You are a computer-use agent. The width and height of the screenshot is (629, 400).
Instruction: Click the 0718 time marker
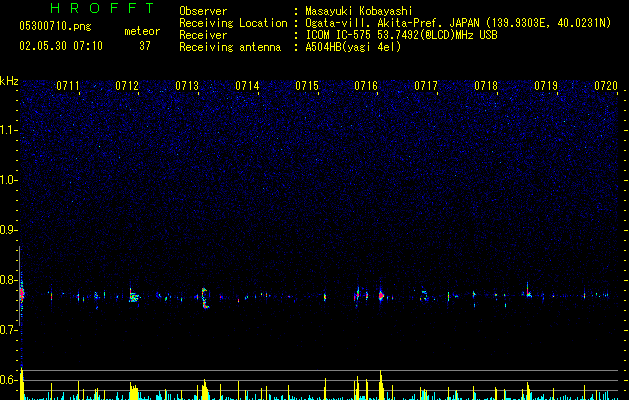coord(486,86)
